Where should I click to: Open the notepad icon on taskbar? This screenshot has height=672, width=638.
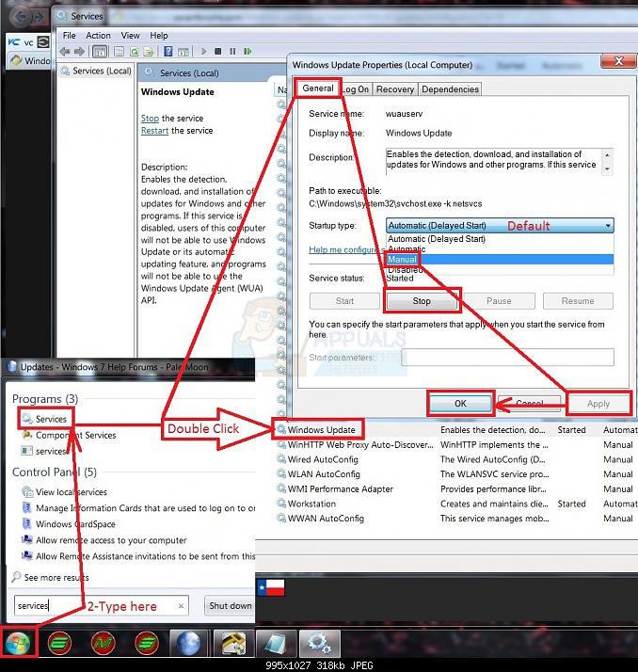[276, 643]
